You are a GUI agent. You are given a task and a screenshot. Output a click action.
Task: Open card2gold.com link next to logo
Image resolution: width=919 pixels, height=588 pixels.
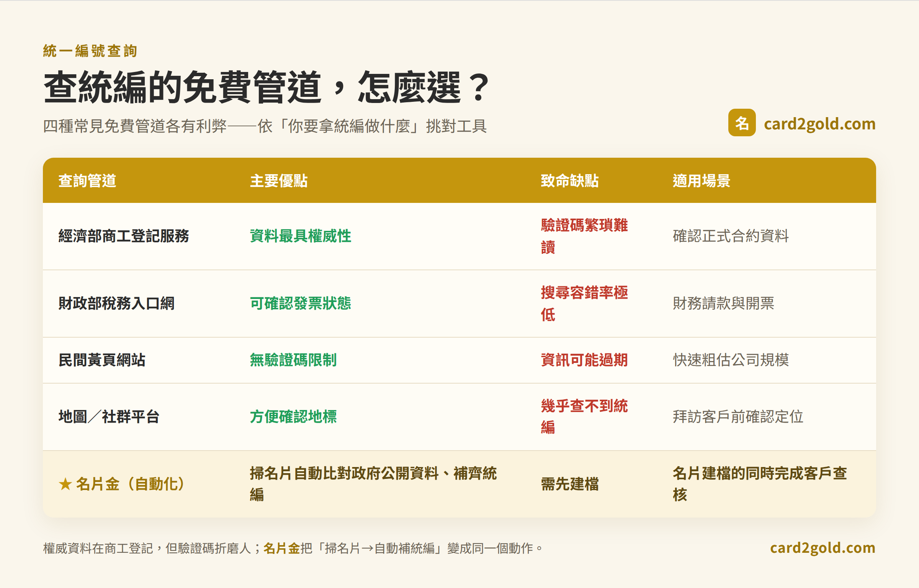click(819, 124)
